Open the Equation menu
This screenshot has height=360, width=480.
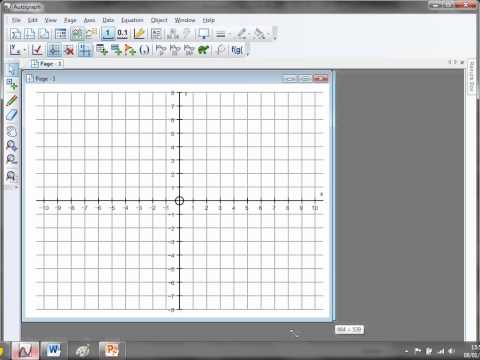[132, 20]
